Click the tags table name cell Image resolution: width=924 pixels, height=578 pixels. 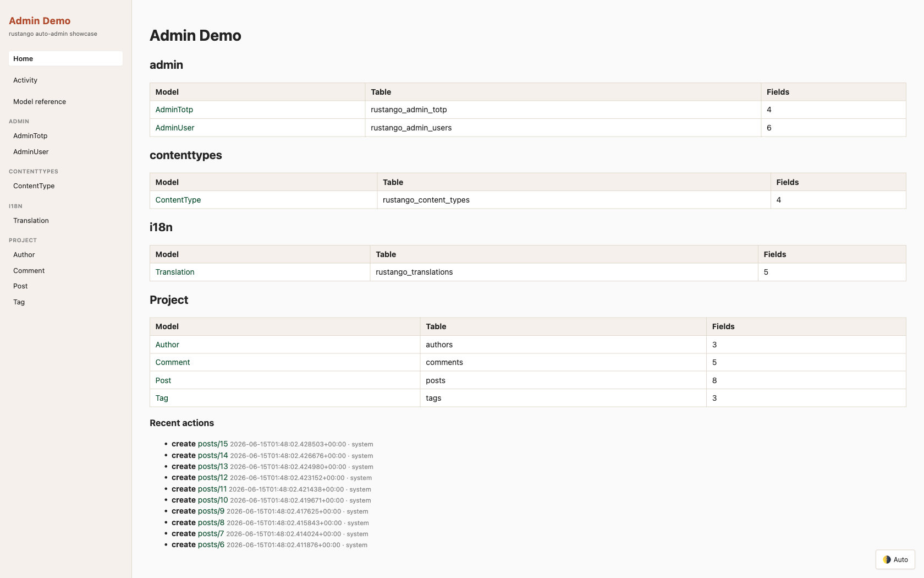pos(563,398)
